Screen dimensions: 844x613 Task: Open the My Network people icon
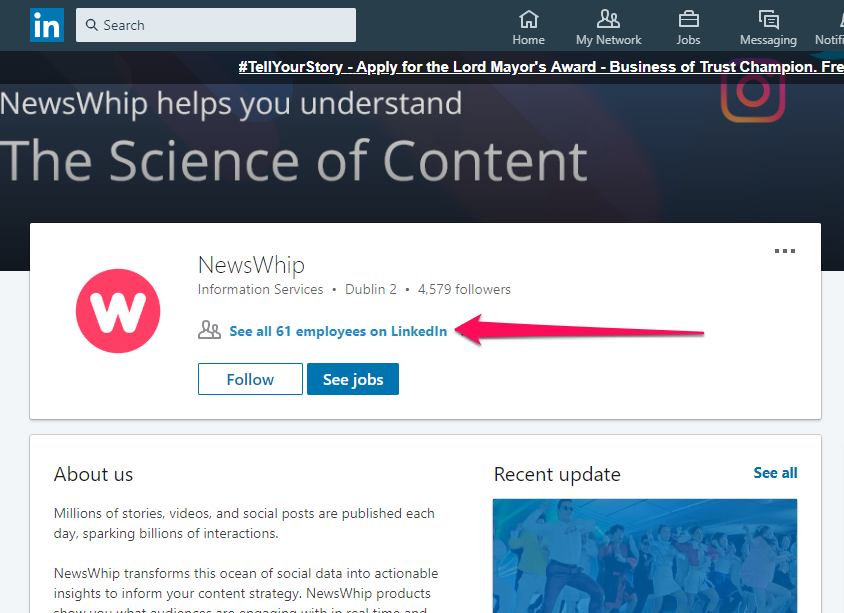(x=608, y=19)
